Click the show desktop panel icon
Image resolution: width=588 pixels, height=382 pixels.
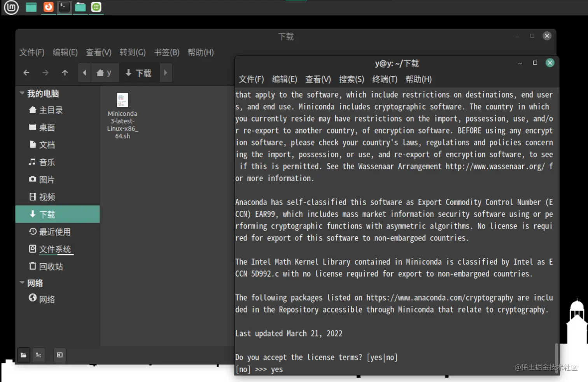(x=31, y=7)
